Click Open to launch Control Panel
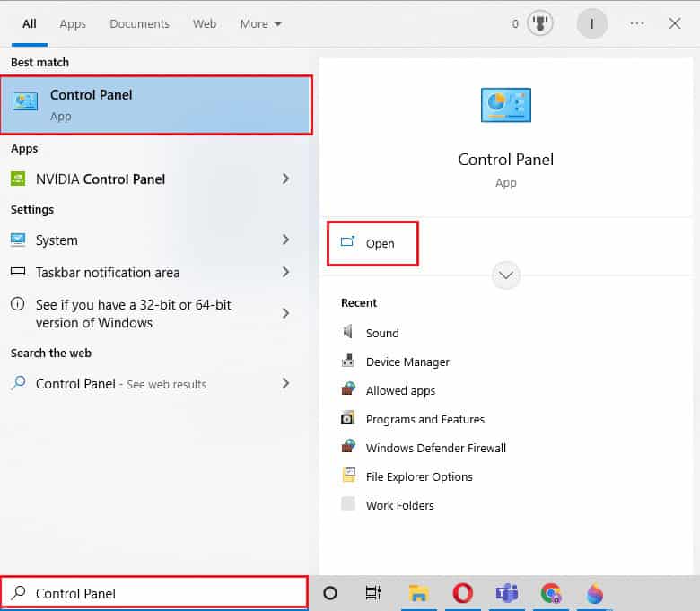This screenshot has width=700, height=611. pos(372,243)
